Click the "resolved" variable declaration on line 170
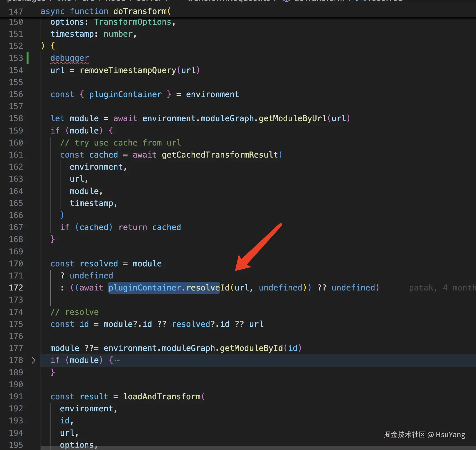This screenshot has height=450, width=476. tap(99, 264)
